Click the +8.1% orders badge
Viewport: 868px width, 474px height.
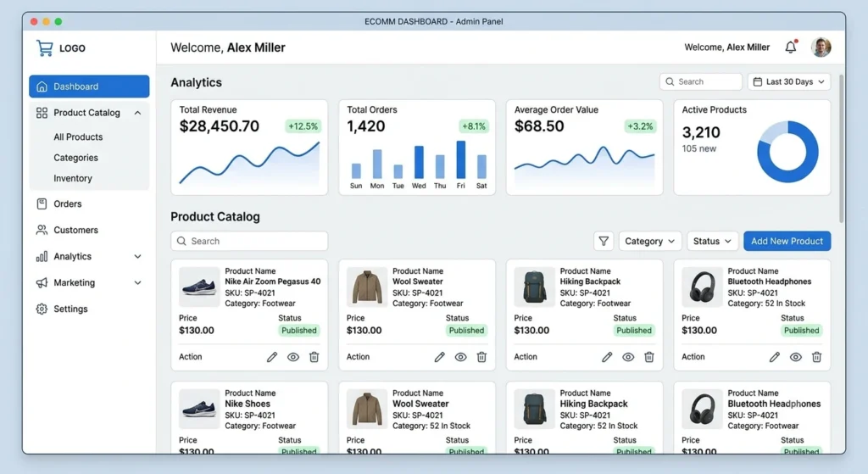pyautogui.click(x=473, y=126)
